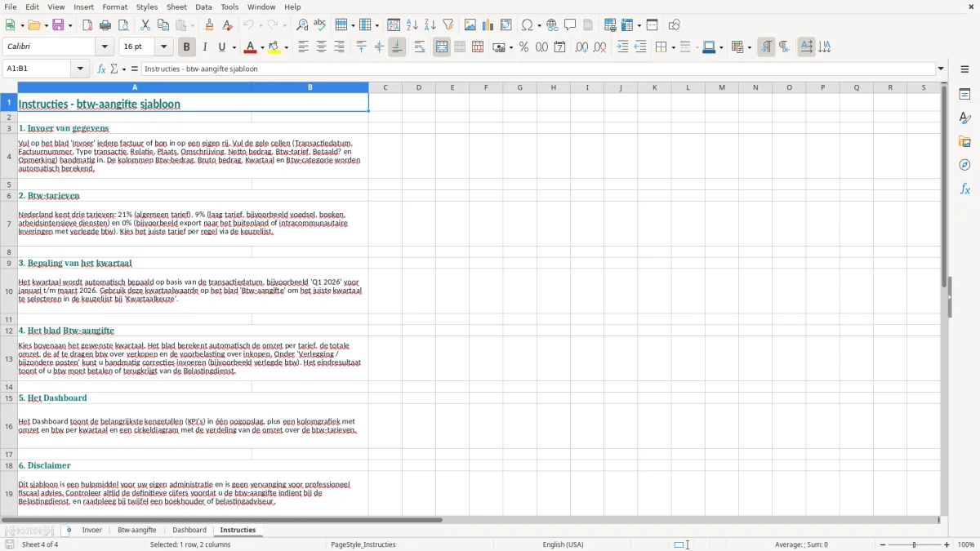Clone formatting with the paintbrush icon
Image resolution: width=980 pixels, height=551 pixels.
tap(210, 25)
